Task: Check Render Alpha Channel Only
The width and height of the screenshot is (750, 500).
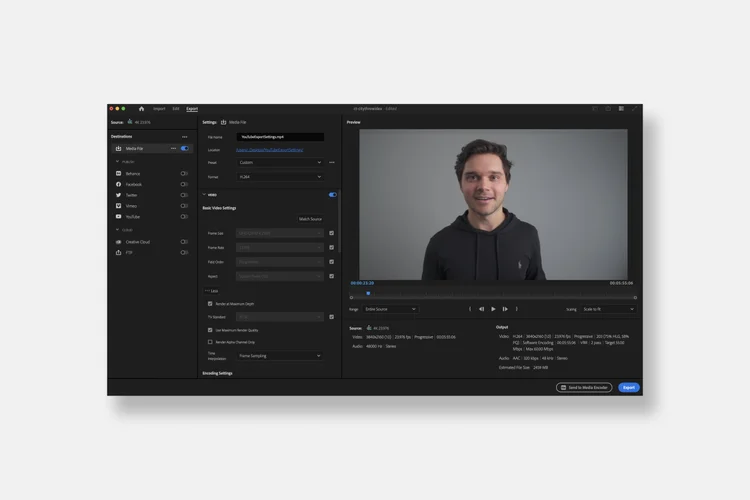Action: (210, 342)
